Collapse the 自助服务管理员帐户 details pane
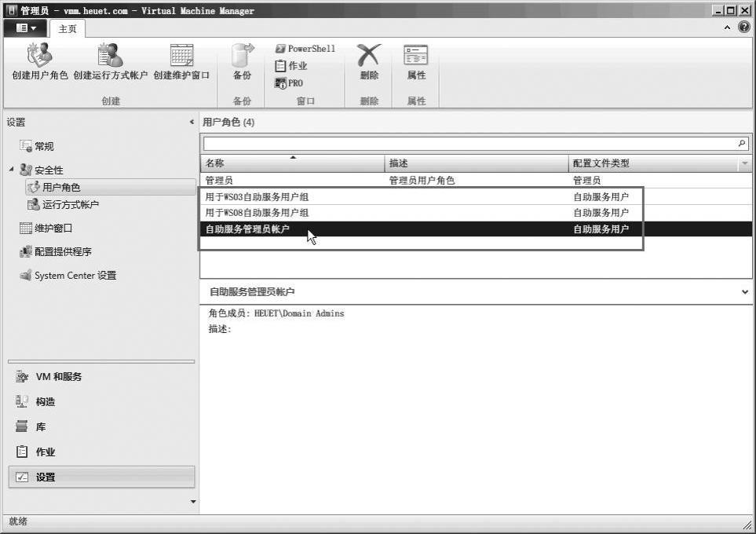This screenshot has width=756, height=534. [744, 291]
